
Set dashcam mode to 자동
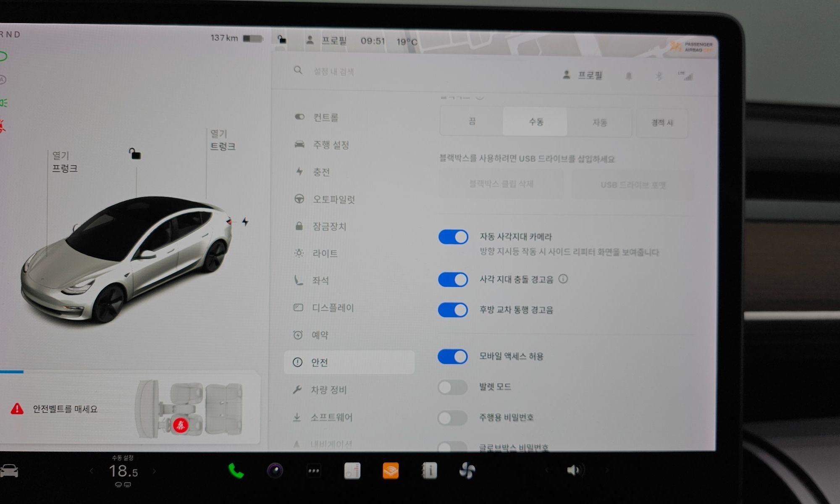point(599,123)
